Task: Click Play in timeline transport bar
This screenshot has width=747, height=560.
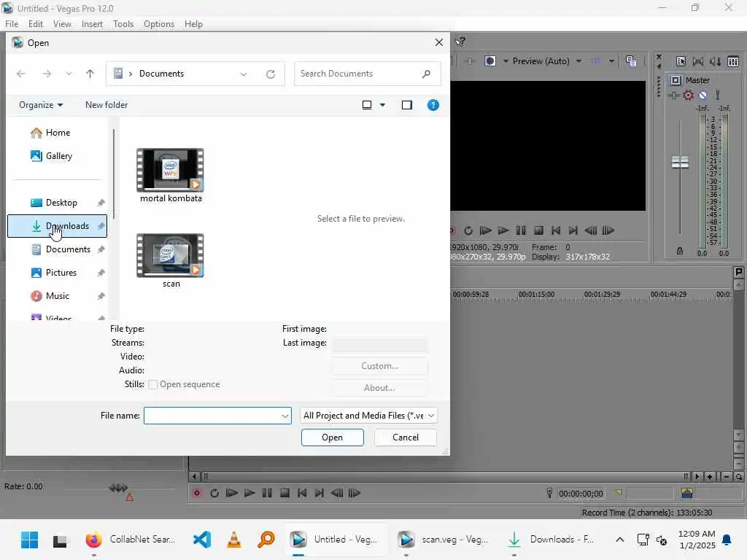Action: [x=249, y=493]
